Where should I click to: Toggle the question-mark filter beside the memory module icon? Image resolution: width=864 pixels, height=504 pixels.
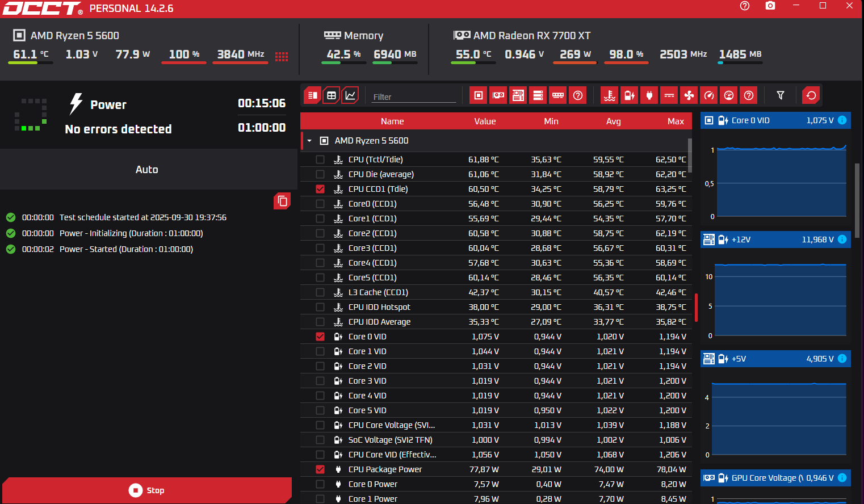click(578, 95)
